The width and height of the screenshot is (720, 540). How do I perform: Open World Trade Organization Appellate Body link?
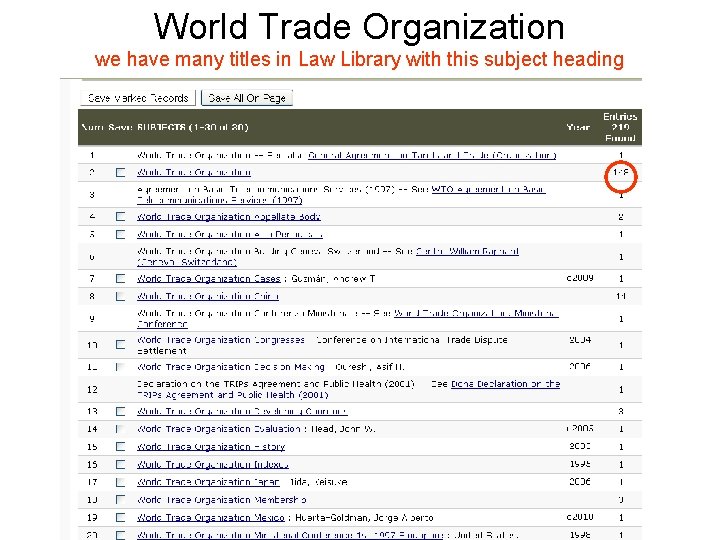(229, 217)
